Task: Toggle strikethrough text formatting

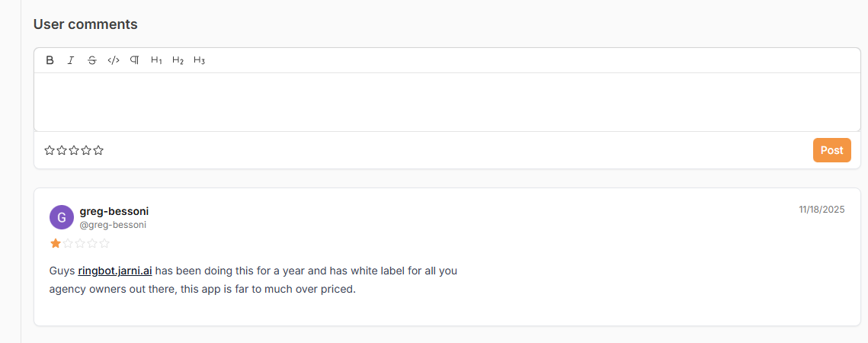Action: 92,60
